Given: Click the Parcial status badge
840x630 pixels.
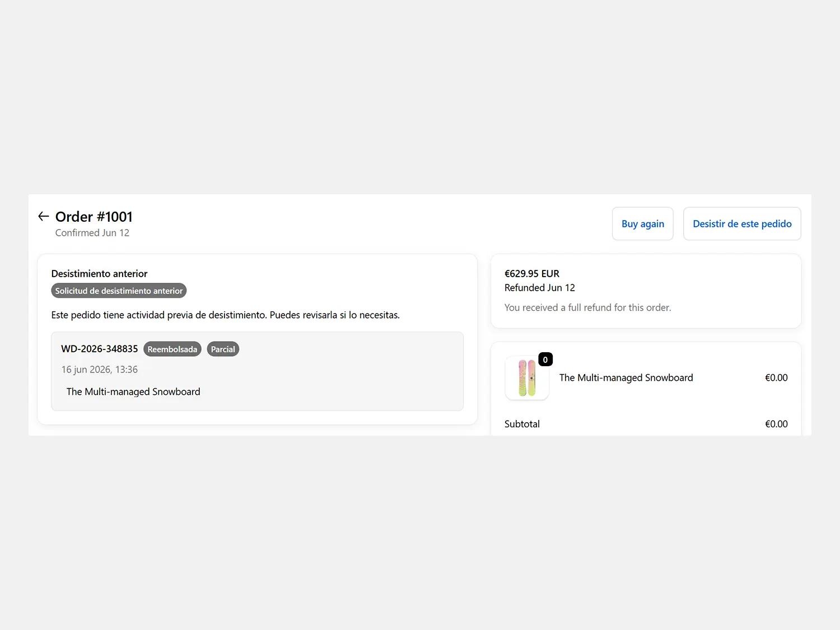Looking at the screenshot, I should (x=223, y=349).
